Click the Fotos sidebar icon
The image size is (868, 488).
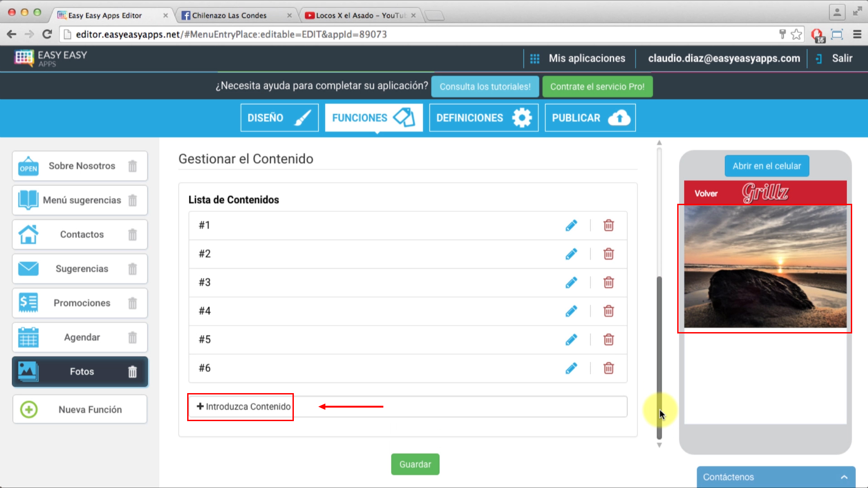click(x=28, y=371)
